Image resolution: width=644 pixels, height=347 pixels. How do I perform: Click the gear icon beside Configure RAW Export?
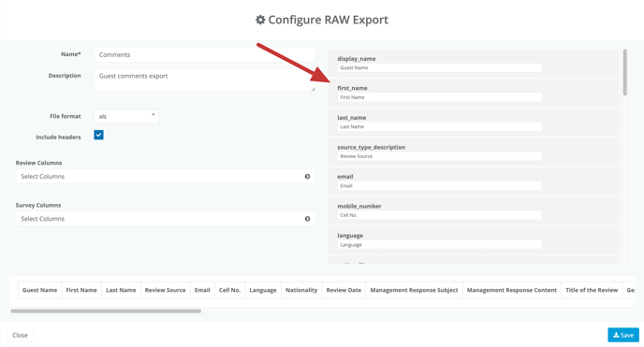point(260,20)
